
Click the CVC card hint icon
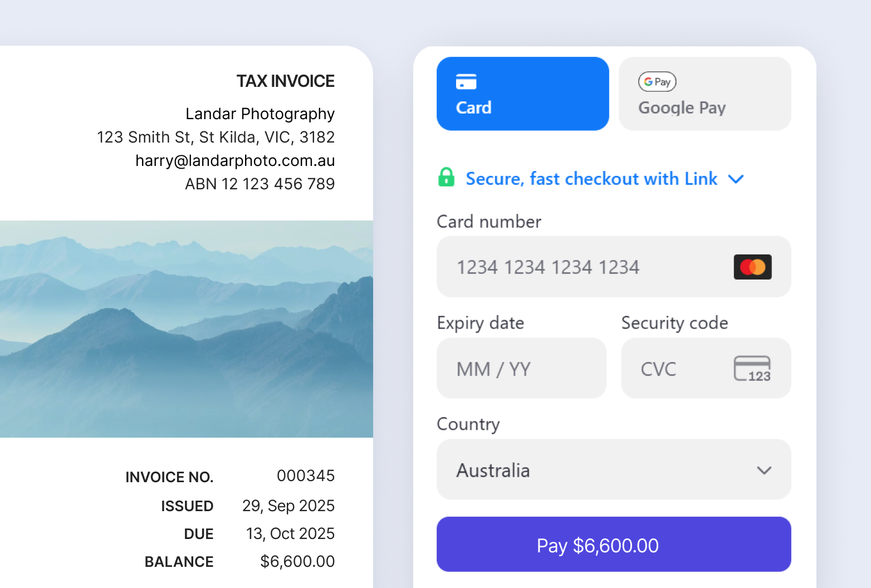(x=752, y=369)
